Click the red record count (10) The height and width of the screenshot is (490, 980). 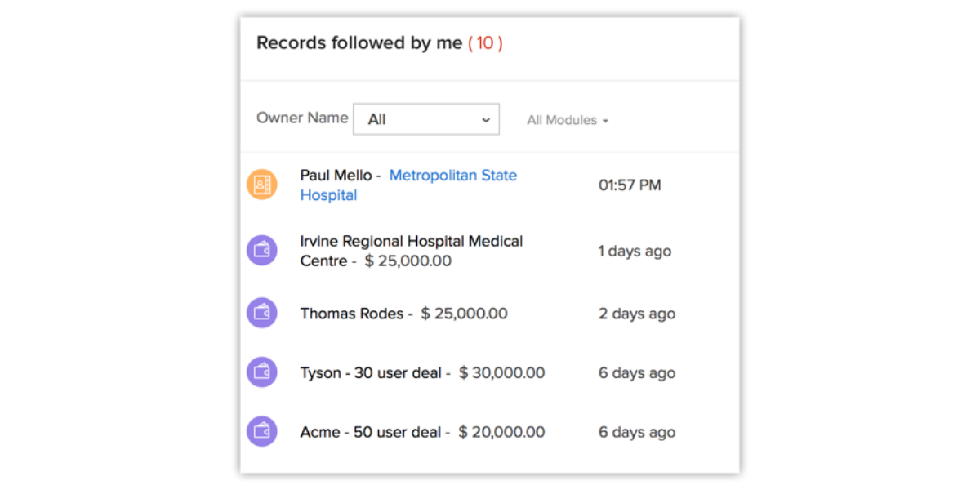pyautogui.click(x=485, y=43)
